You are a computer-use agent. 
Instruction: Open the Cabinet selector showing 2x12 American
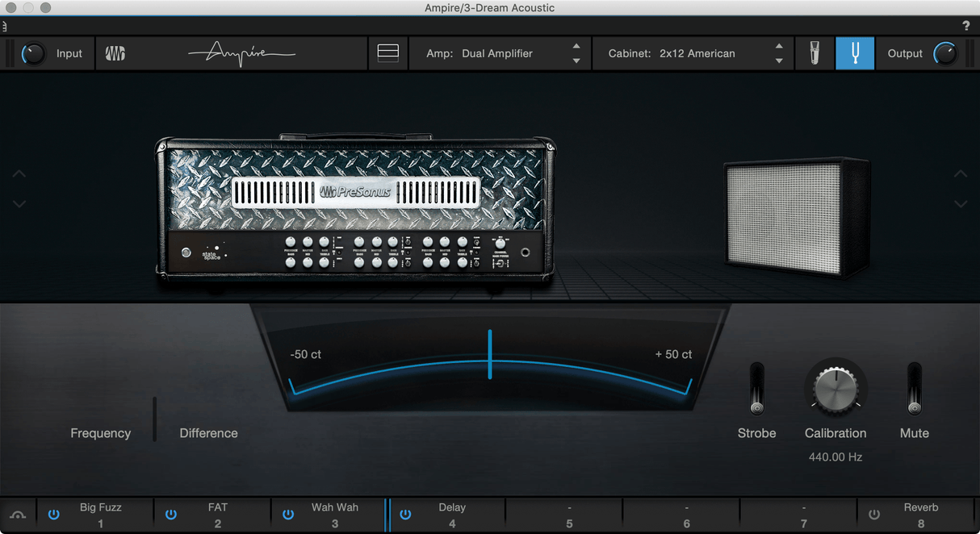(693, 53)
